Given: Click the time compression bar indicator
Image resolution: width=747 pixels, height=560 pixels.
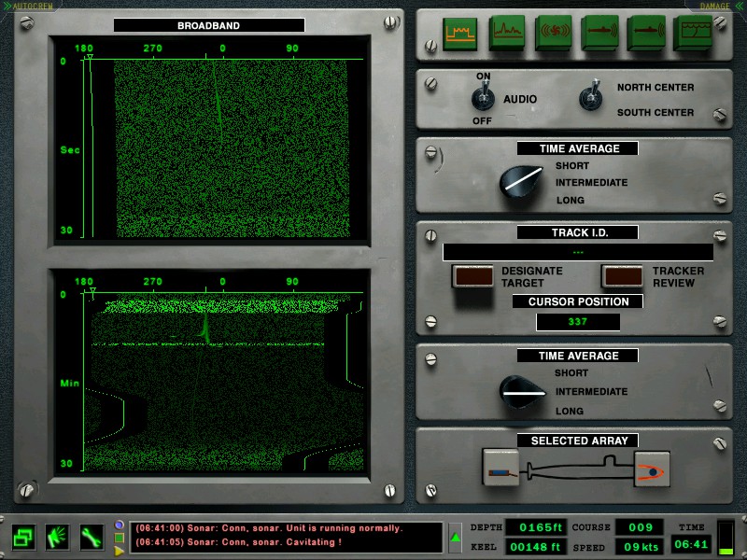Looking at the screenshot, I should click(x=726, y=538).
